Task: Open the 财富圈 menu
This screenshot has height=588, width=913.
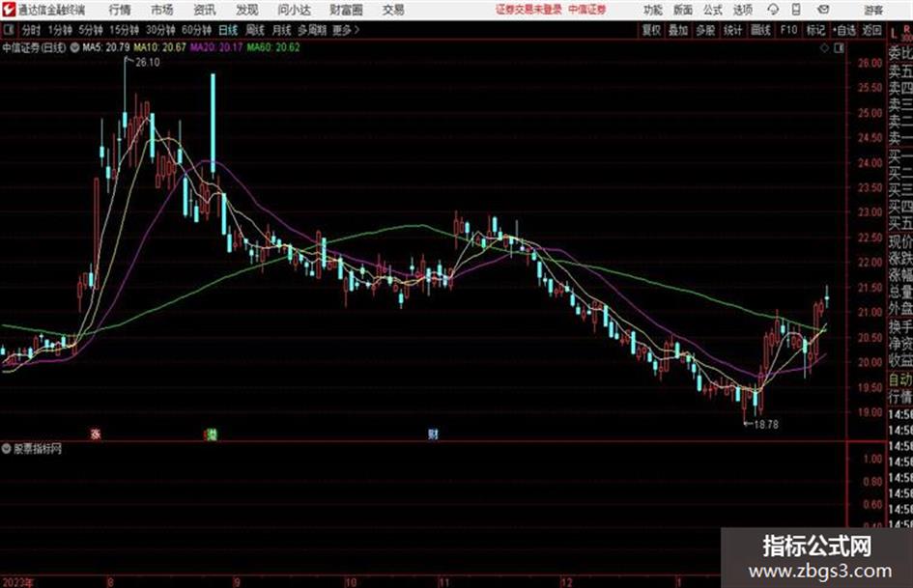Action: coord(346,10)
